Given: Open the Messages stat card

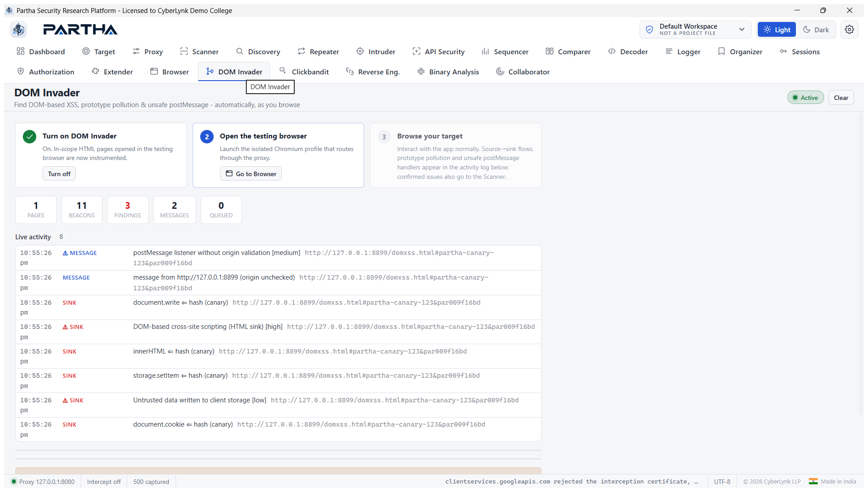Looking at the screenshot, I should point(175,210).
